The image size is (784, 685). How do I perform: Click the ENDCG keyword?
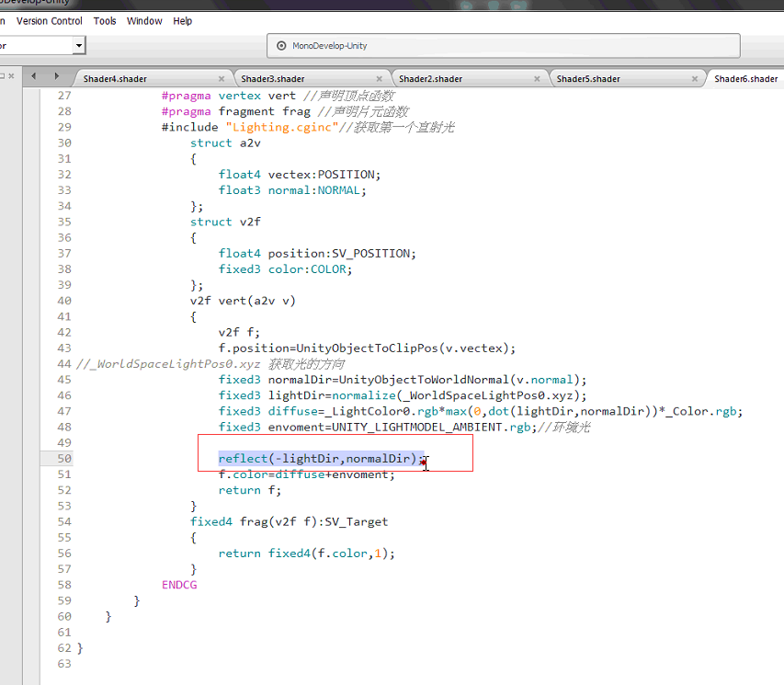point(179,585)
